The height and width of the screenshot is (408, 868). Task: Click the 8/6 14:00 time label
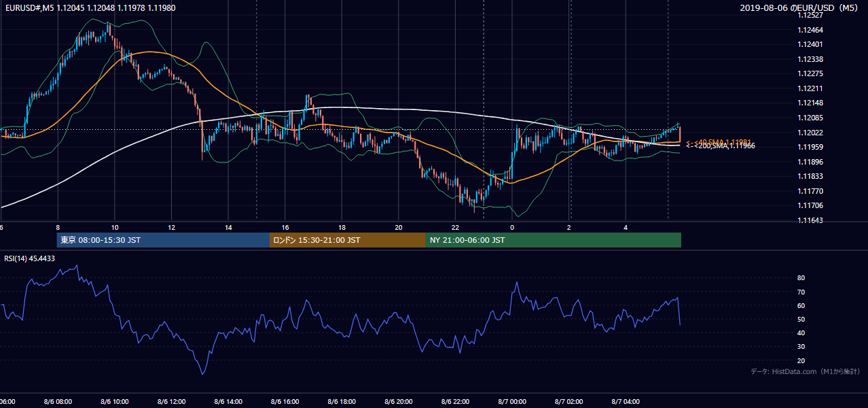(x=228, y=402)
